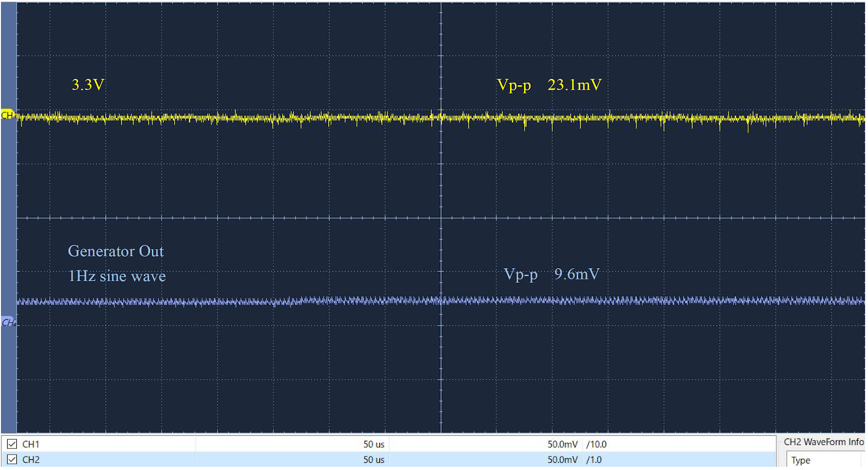The height and width of the screenshot is (470, 868).
Task: Click the 1Hz sine wave annotation
Action: click(x=117, y=276)
